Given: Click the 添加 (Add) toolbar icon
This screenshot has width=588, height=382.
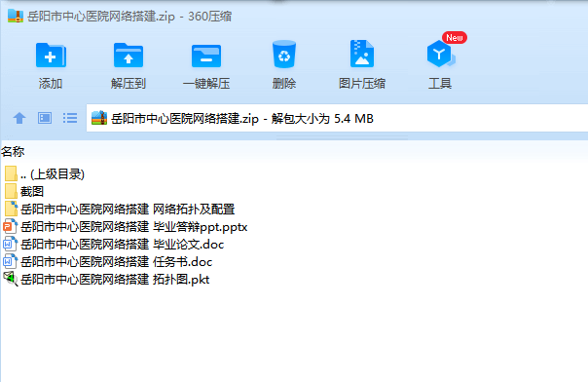Looking at the screenshot, I should (51, 56).
